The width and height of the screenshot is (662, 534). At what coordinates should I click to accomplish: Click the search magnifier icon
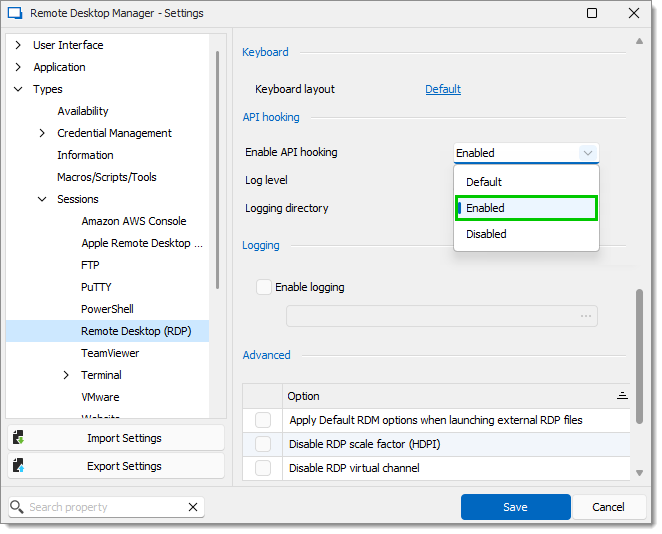(x=16, y=507)
